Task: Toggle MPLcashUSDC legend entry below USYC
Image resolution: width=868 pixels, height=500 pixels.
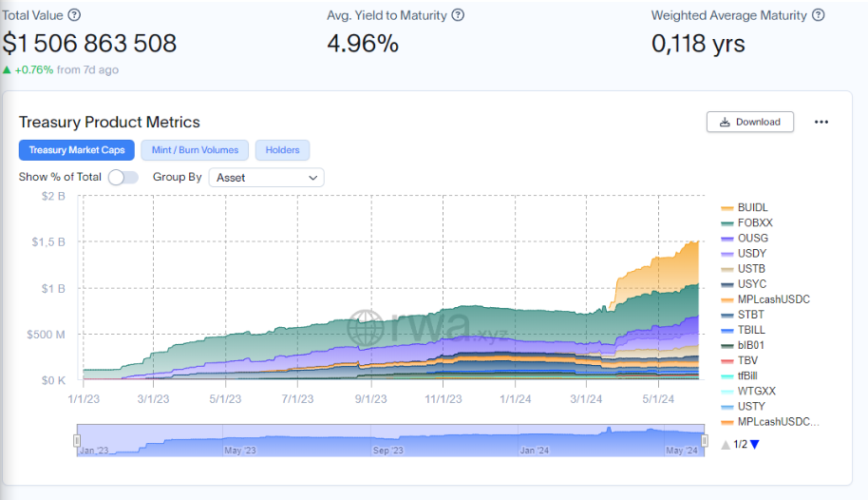Action: click(765, 299)
